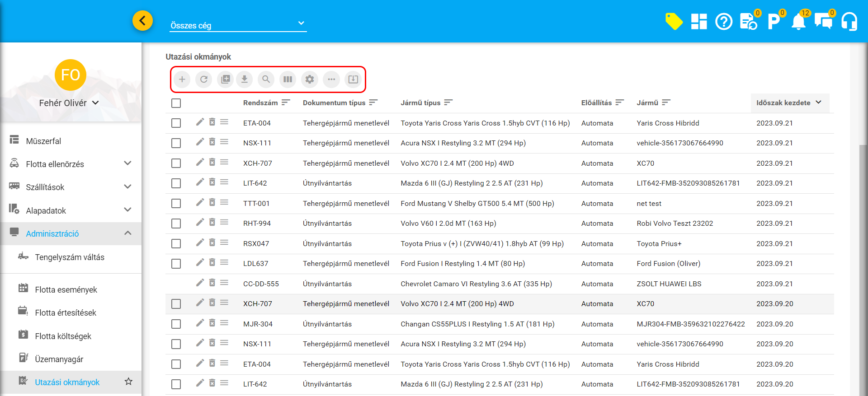
Task: Open the help question mark icon
Action: (x=724, y=21)
